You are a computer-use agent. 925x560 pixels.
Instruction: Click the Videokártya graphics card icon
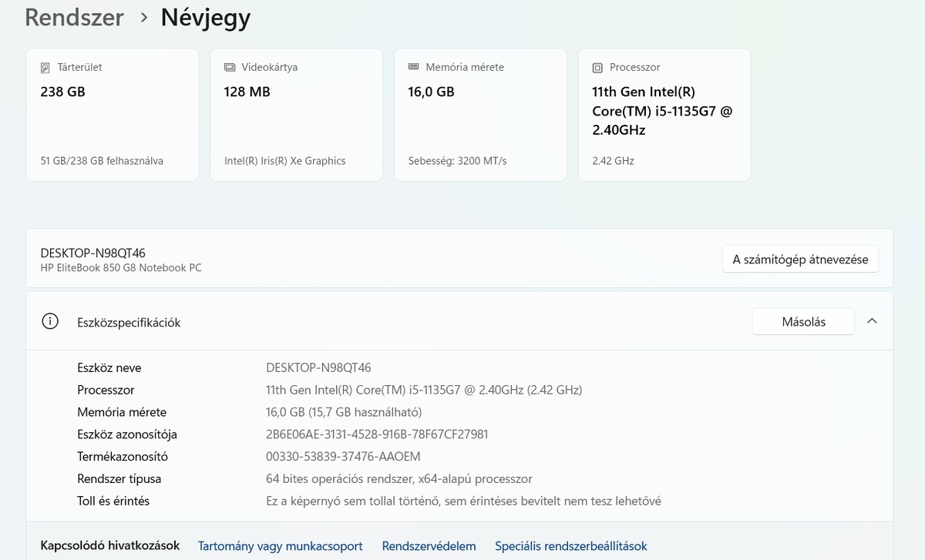[x=229, y=68]
